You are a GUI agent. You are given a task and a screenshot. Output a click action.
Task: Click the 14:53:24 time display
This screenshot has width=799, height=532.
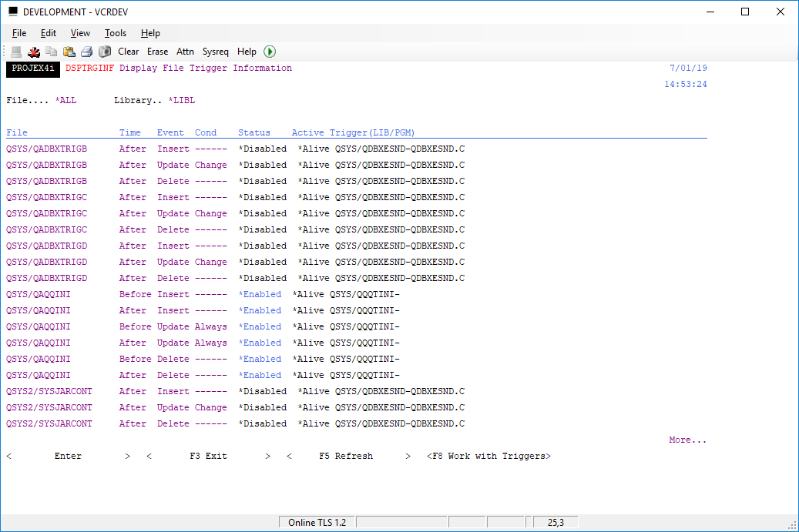[x=686, y=85]
